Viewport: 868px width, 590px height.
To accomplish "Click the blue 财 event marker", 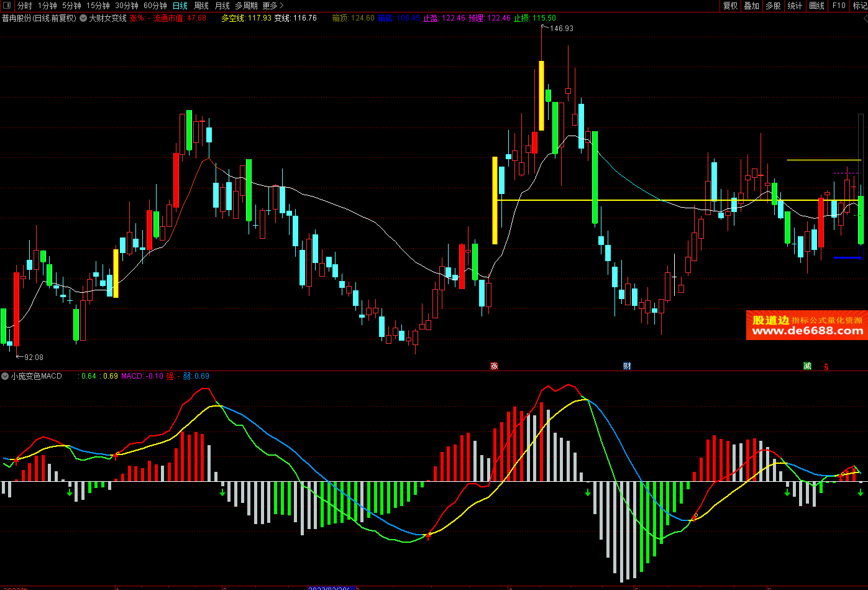I will pos(627,366).
